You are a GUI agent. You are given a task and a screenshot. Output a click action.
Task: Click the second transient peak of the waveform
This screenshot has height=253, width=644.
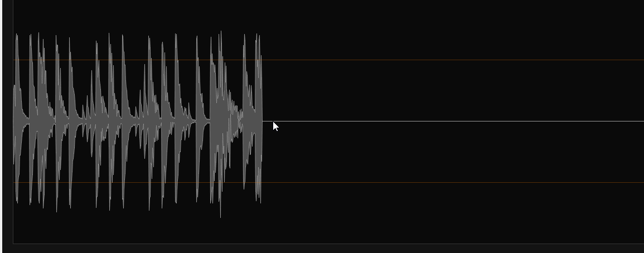pyautogui.click(x=31, y=119)
